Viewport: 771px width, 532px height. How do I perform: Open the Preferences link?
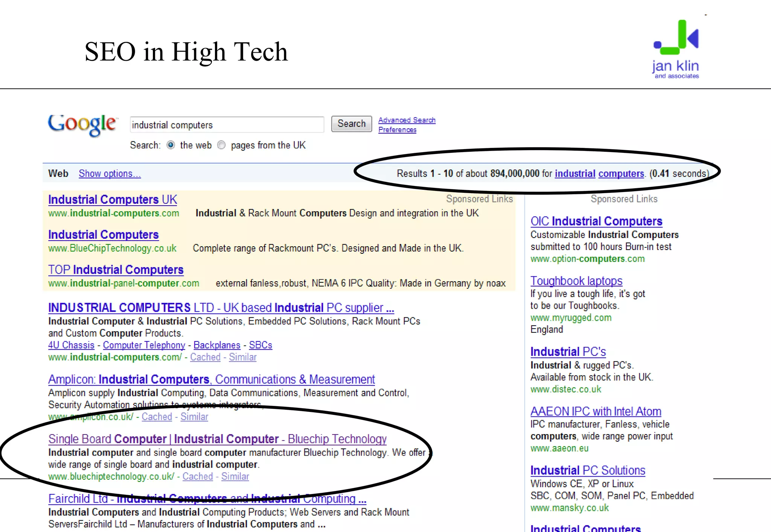point(397,130)
